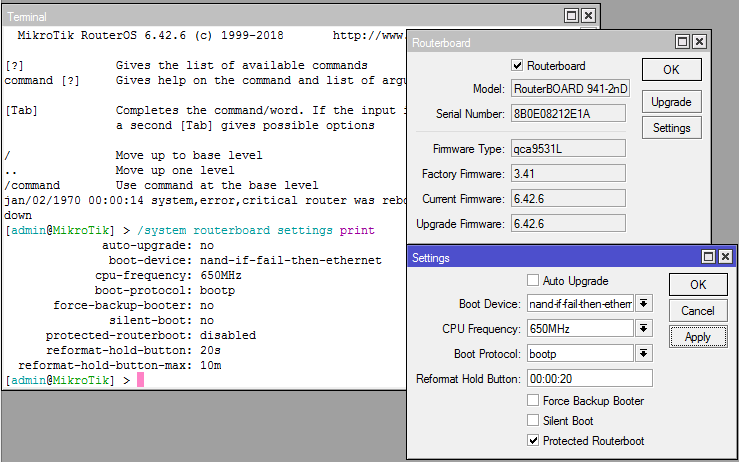Click the terminal prompt cursor
The width and height of the screenshot is (739, 462).
(140, 380)
